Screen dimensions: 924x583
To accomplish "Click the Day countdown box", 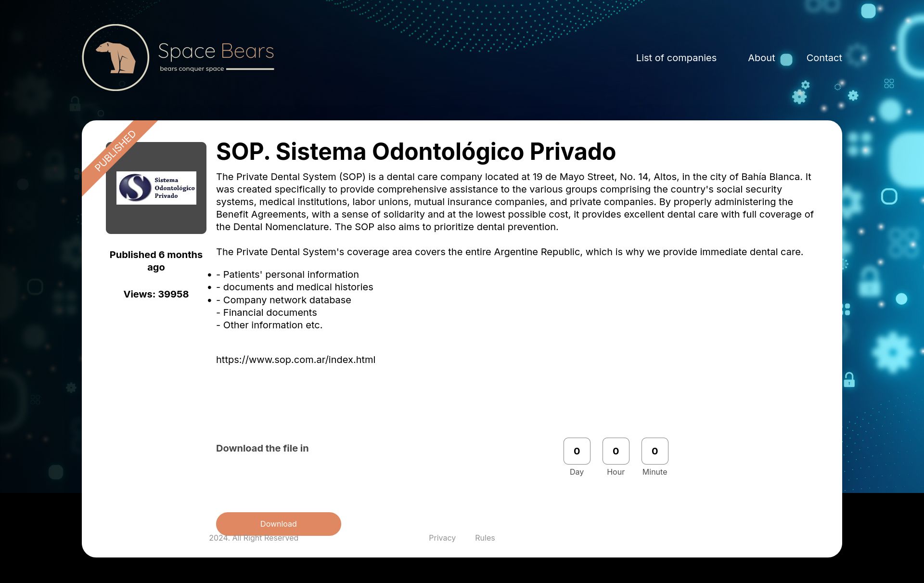I will (x=577, y=451).
